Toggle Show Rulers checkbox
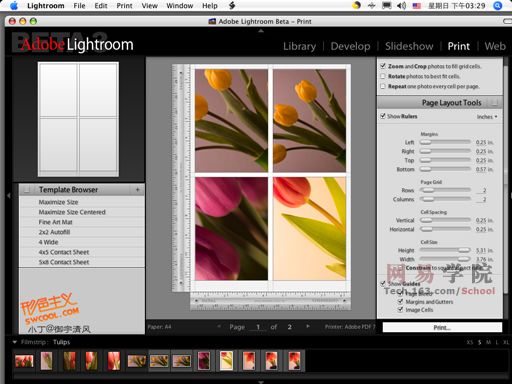 point(383,116)
